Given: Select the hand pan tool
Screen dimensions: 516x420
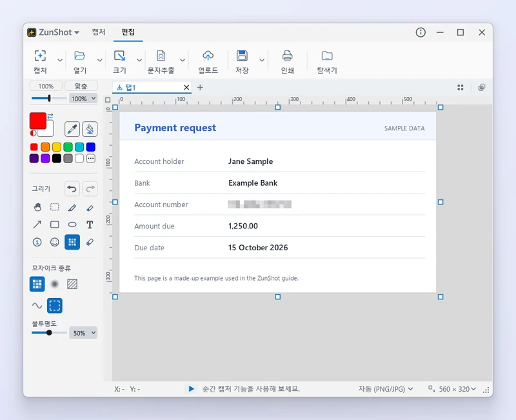Looking at the screenshot, I should click(x=37, y=207).
